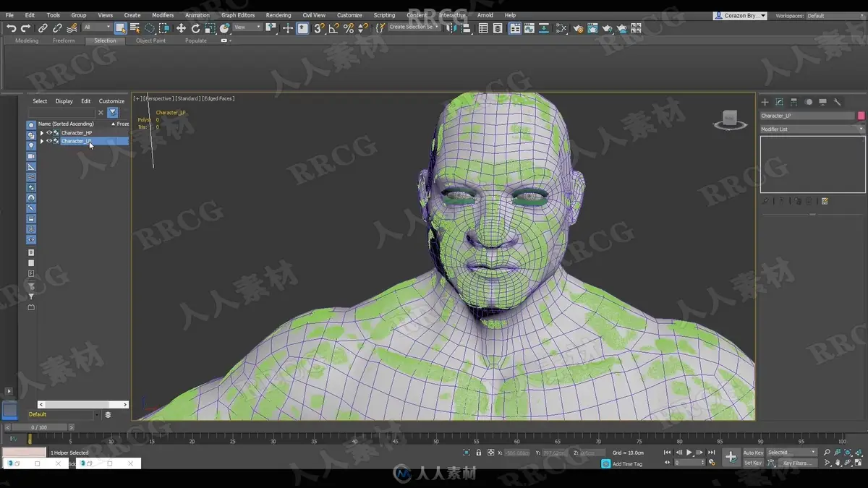Click the Unlink Selection icon
Image resolution: width=868 pixels, height=488 pixels.
pos(57,28)
